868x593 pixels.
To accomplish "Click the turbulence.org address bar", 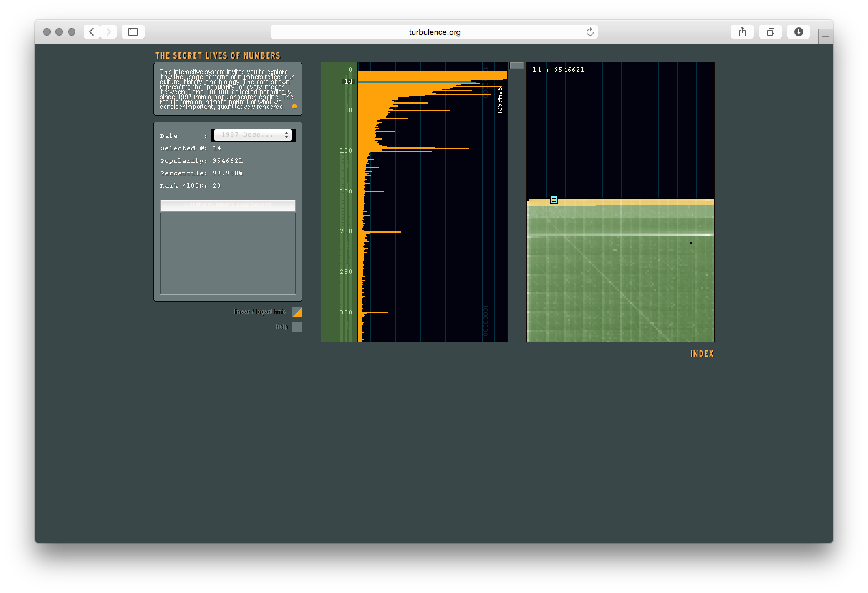I will tap(434, 32).
